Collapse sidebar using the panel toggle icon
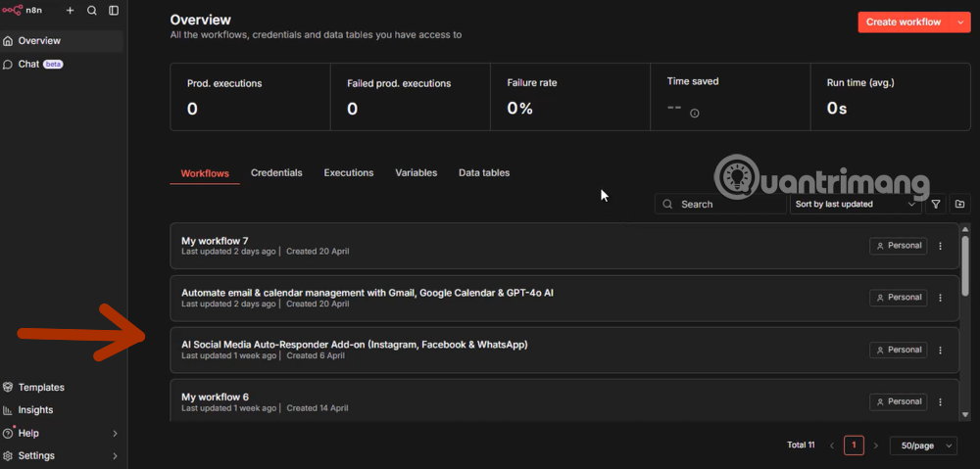The image size is (980, 469). [x=114, y=11]
